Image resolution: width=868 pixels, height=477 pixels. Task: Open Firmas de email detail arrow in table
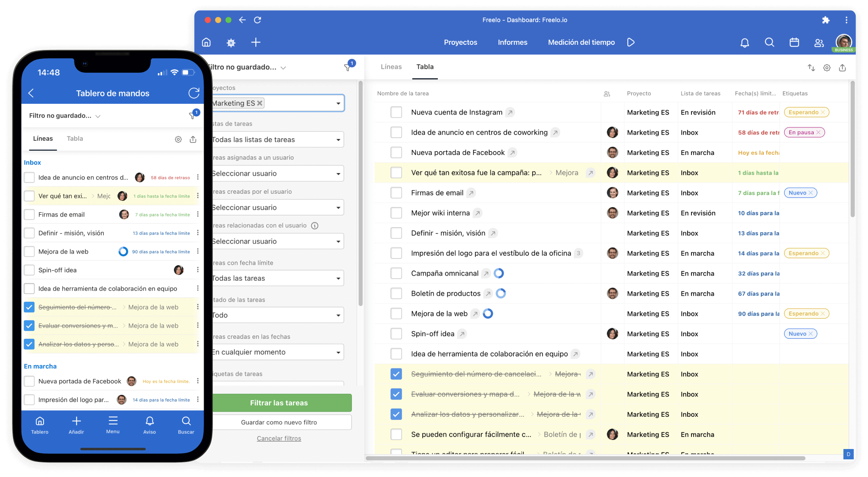(x=471, y=193)
